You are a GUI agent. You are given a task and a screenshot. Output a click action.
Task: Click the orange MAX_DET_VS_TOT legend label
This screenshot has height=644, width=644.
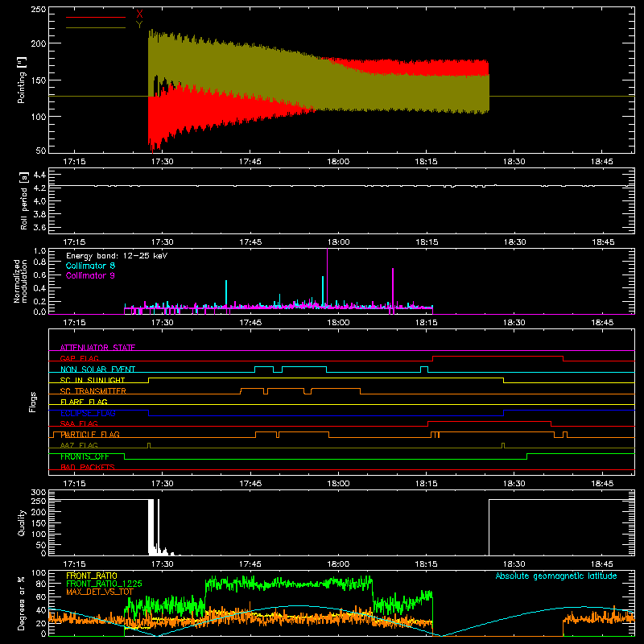[x=99, y=592]
